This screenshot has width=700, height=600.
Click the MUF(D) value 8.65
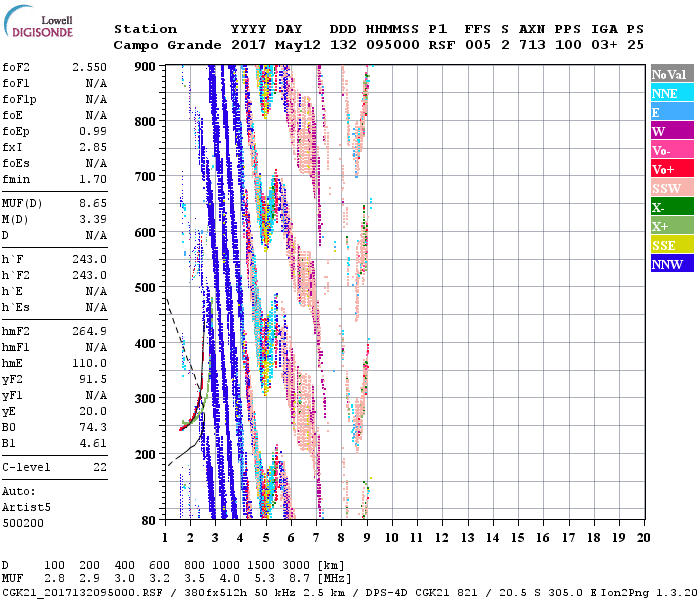click(x=93, y=204)
